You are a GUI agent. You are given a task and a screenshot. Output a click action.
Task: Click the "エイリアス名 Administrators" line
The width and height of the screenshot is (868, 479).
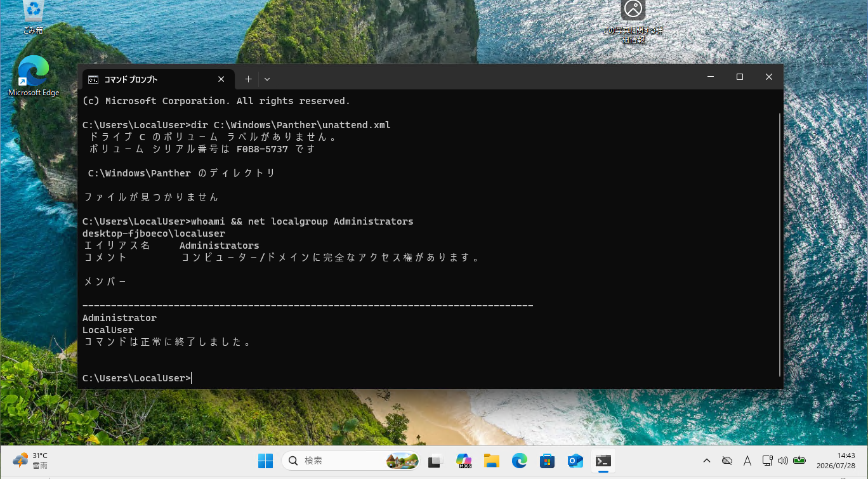pyautogui.click(x=171, y=246)
